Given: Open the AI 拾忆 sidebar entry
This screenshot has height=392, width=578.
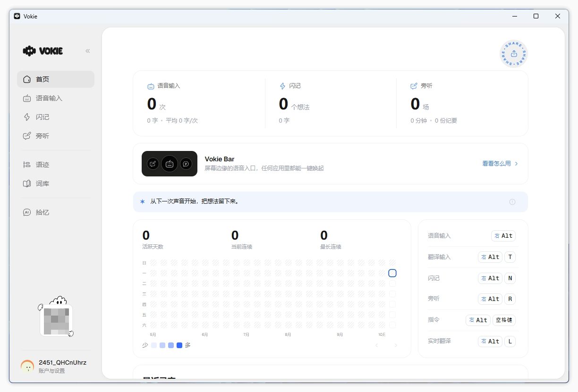Looking at the screenshot, I should coord(56,212).
